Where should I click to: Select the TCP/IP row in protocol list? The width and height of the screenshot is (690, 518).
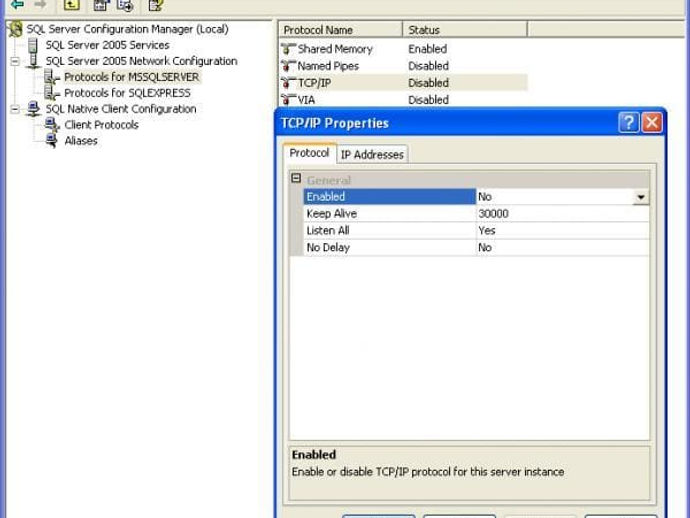coord(403,83)
